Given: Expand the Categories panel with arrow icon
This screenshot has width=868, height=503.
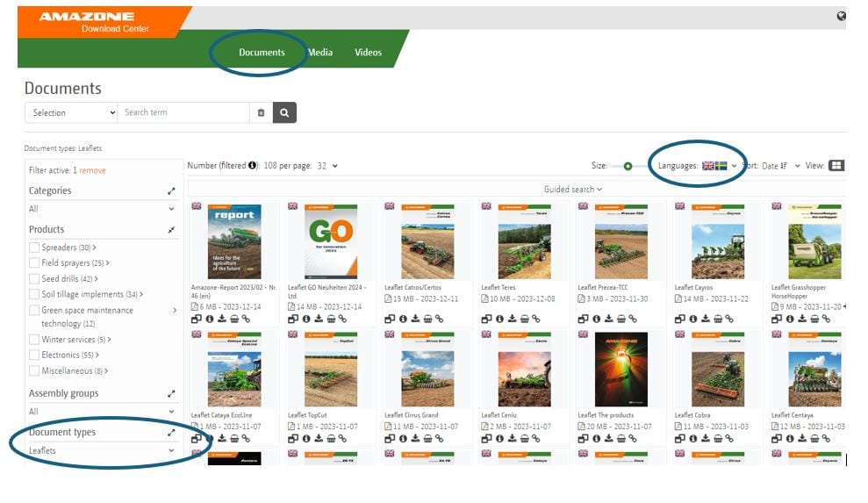Looking at the screenshot, I should tap(172, 190).
